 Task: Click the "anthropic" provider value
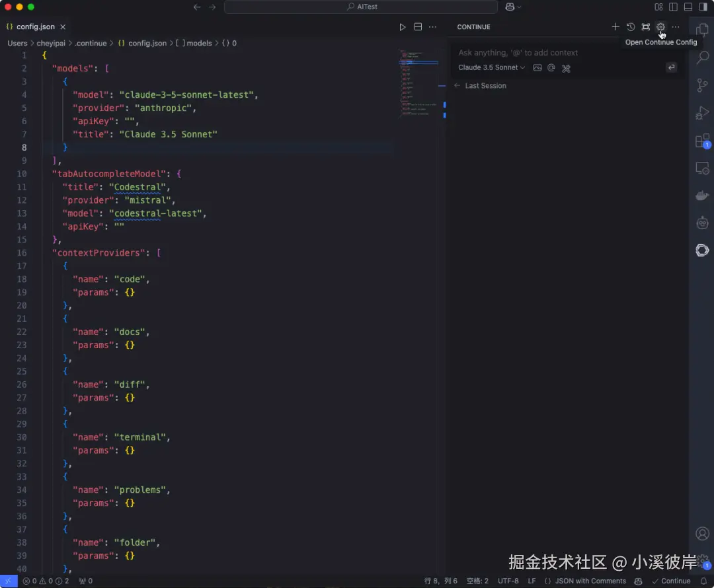pos(163,108)
